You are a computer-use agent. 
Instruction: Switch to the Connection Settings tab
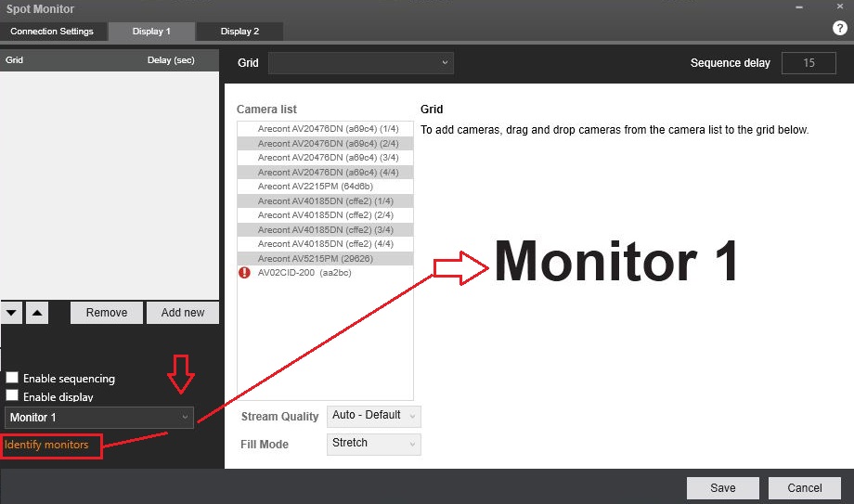pos(52,32)
